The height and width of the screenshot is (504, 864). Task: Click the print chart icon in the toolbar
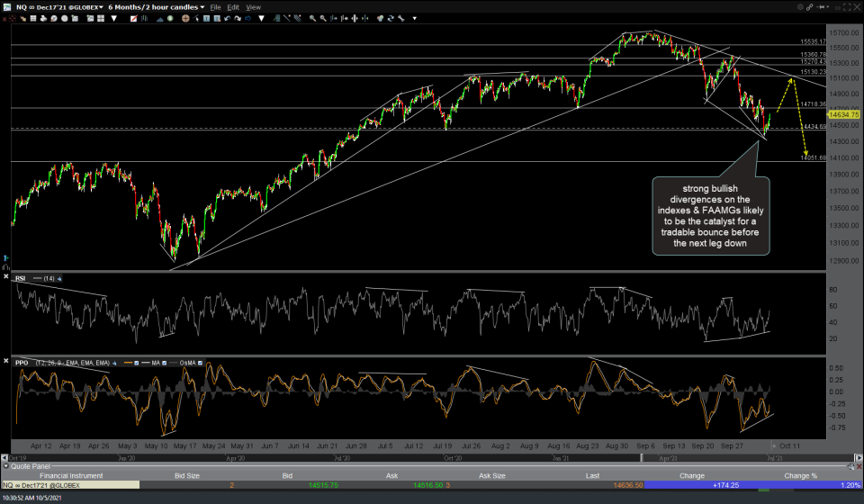pos(43,18)
